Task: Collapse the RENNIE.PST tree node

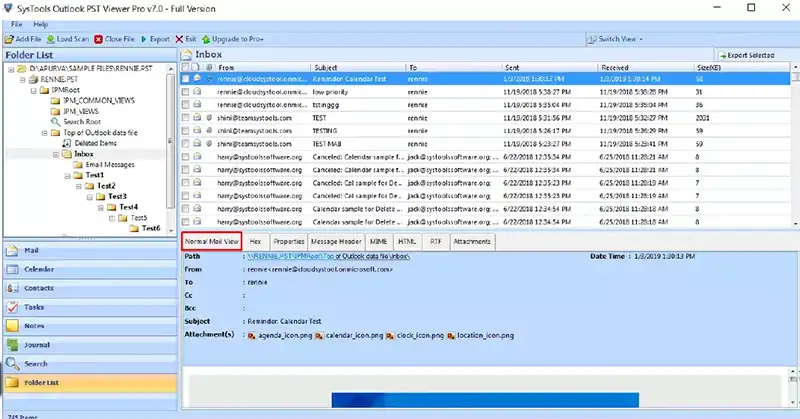Action: pyautogui.click(x=22, y=80)
